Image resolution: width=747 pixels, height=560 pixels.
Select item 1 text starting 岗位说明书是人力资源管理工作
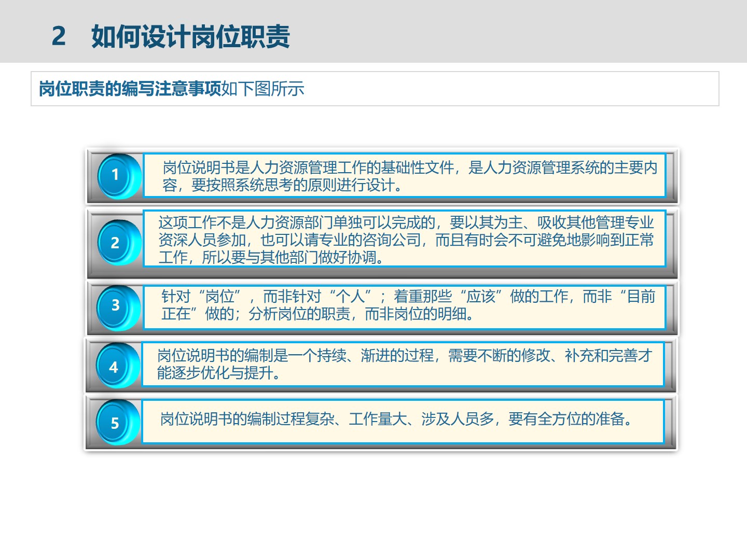[x=410, y=176]
